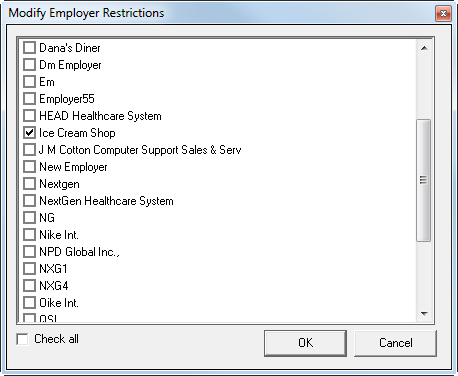The height and width of the screenshot is (376, 458).
Task: Check HEAD Healthcare System
Action: (x=29, y=116)
